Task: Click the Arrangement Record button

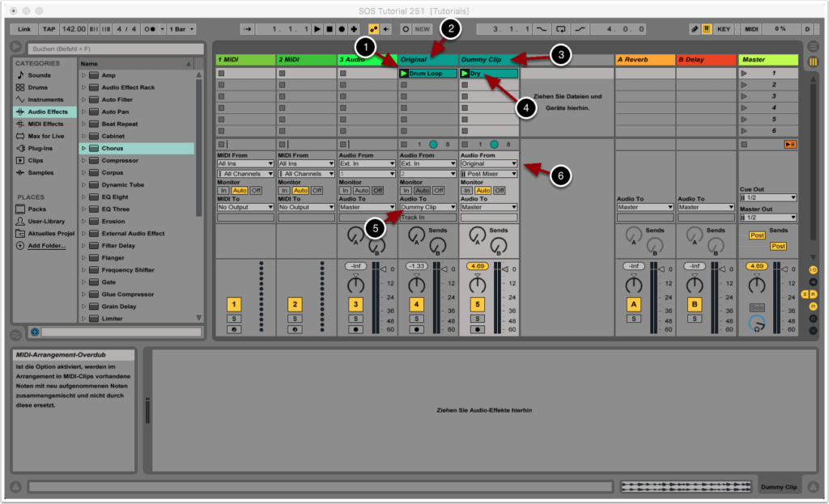Action: (x=342, y=29)
